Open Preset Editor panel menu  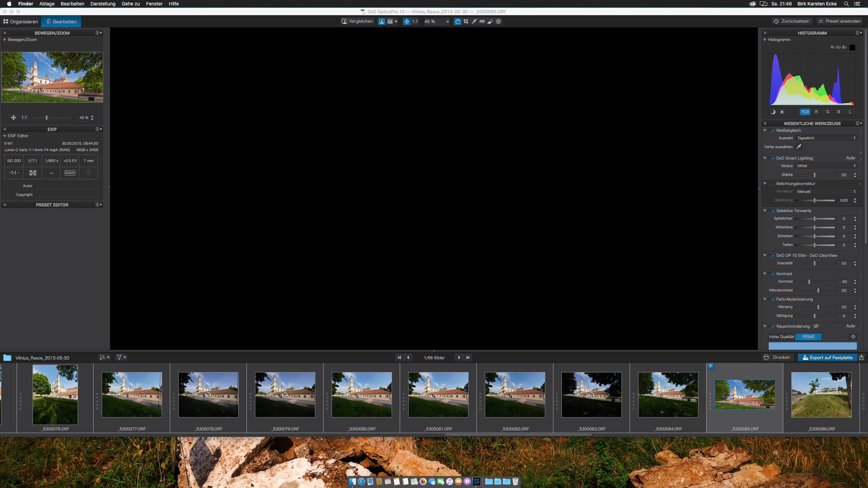pyautogui.click(x=99, y=205)
